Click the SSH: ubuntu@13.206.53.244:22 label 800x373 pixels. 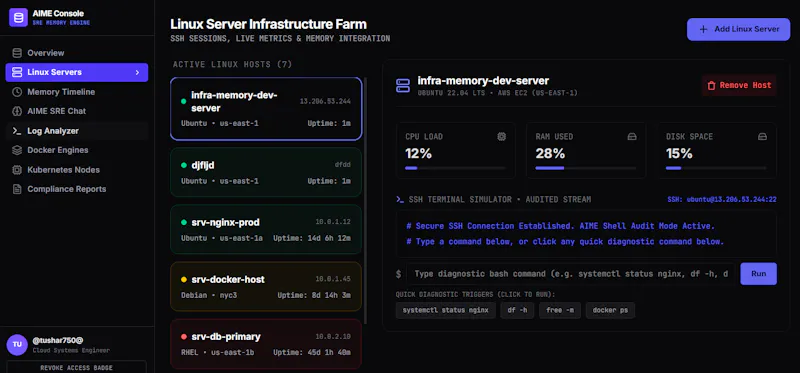pyautogui.click(x=721, y=200)
